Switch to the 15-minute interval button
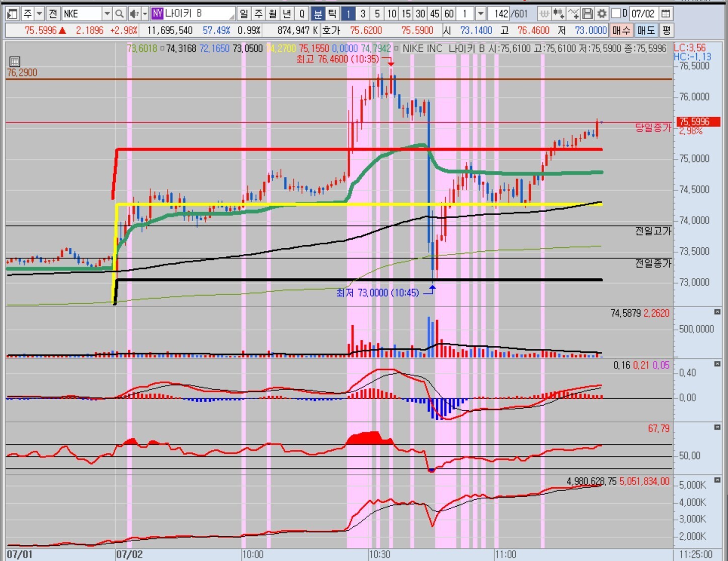 (x=407, y=14)
